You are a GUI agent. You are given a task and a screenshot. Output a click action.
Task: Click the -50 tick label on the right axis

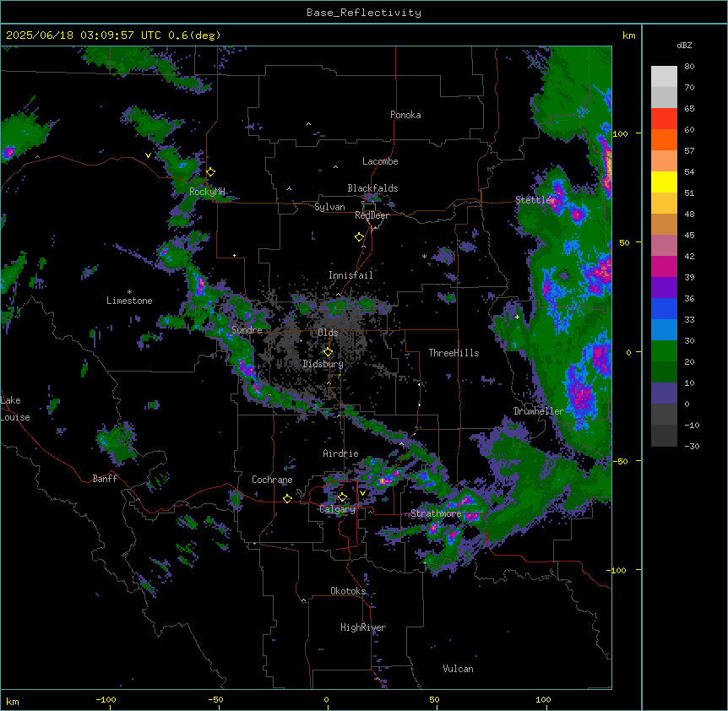click(620, 461)
